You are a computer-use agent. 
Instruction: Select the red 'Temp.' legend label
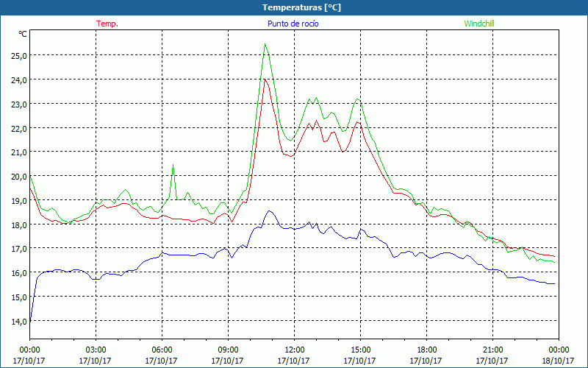[107, 24]
